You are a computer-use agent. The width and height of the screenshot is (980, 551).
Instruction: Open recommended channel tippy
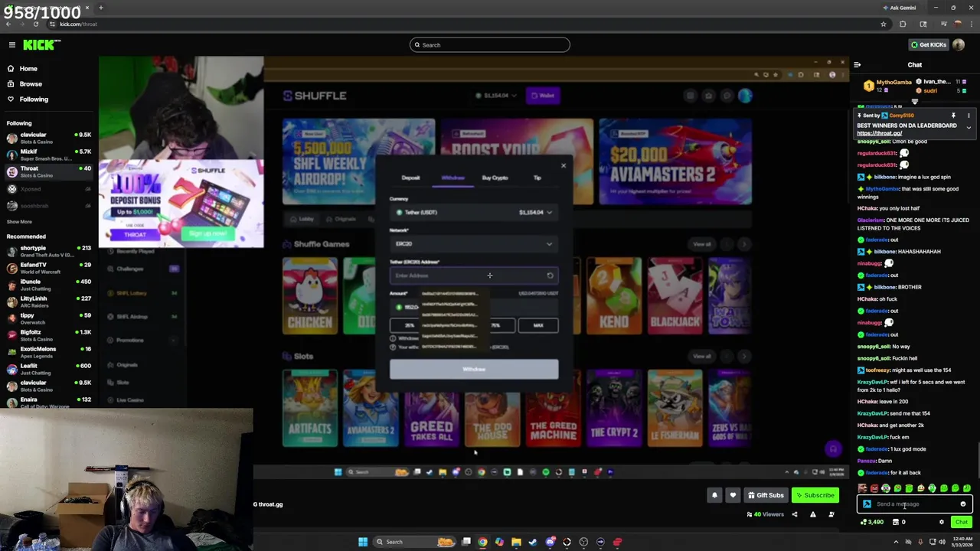pyautogui.click(x=47, y=318)
